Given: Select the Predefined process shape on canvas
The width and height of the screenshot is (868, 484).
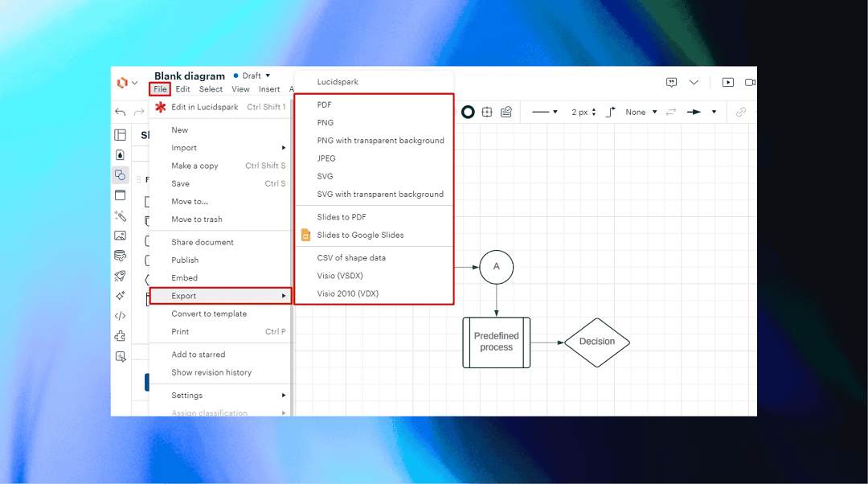Looking at the screenshot, I should [497, 342].
